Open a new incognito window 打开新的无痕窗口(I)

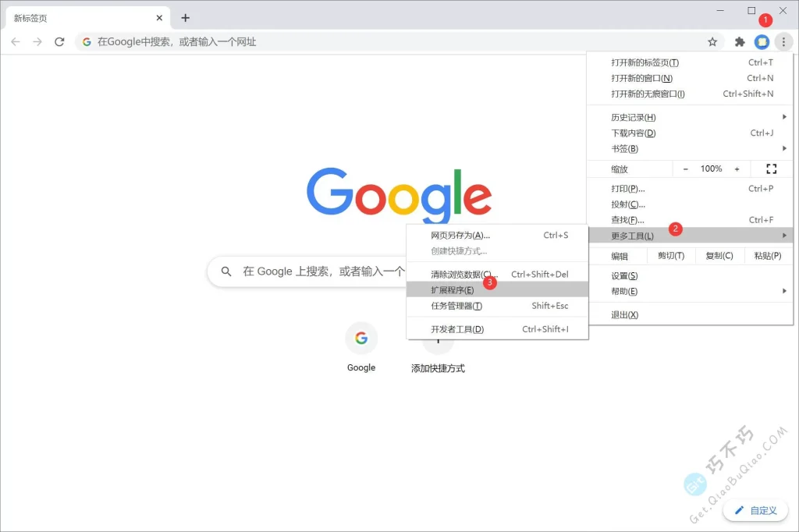coord(690,94)
